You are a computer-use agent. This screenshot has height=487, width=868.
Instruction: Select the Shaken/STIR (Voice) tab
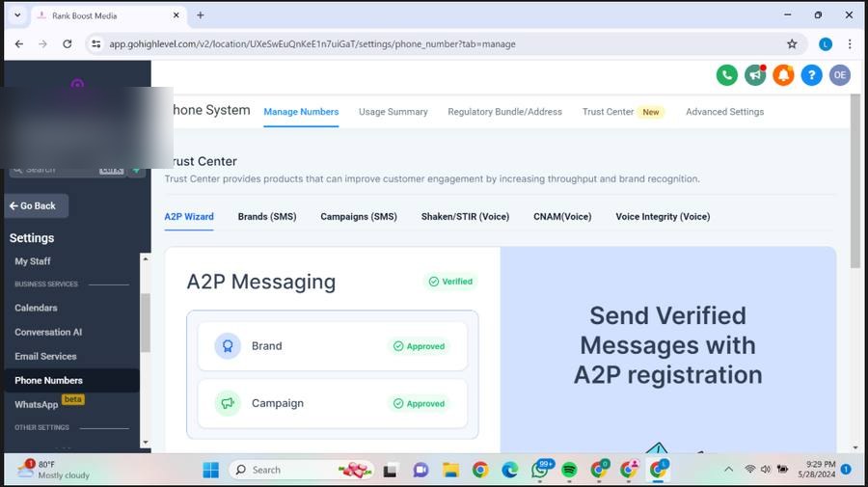click(465, 217)
